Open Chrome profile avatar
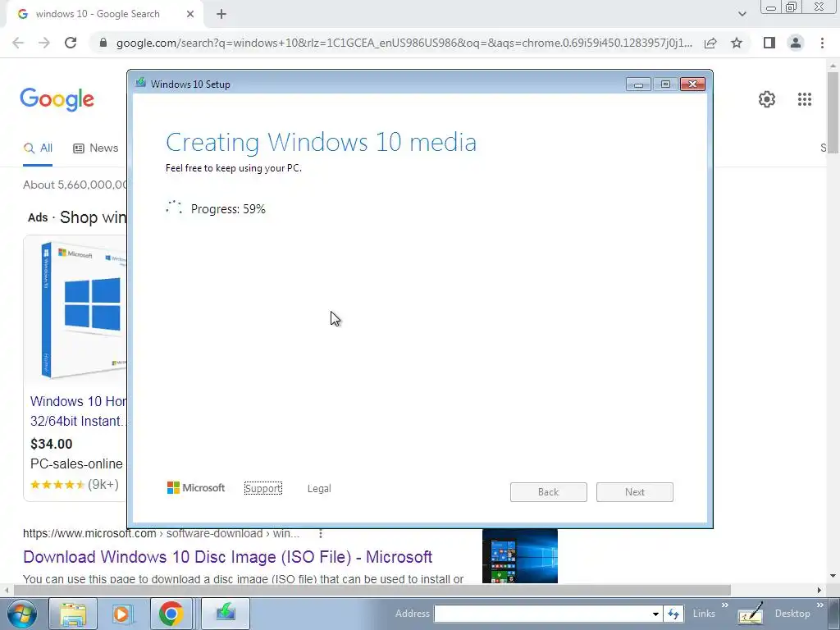 pyautogui.click(x=796, y=43)
